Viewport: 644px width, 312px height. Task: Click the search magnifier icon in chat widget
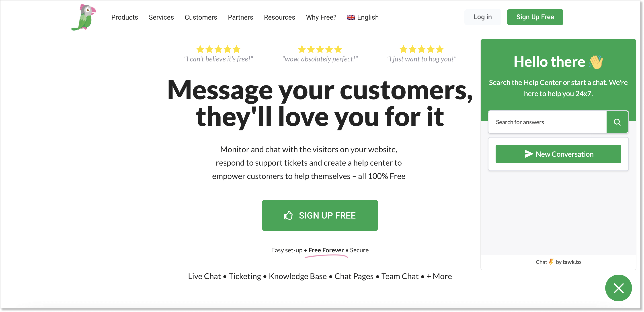617,122
